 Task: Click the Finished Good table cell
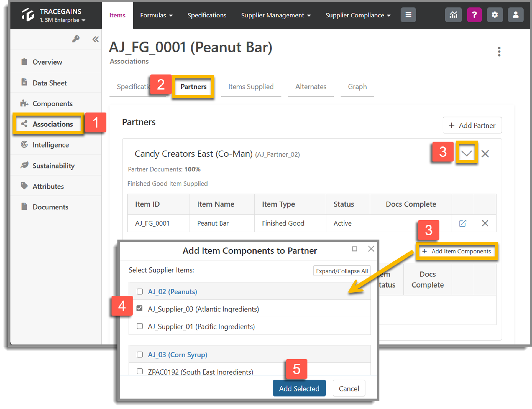point(290,223)
